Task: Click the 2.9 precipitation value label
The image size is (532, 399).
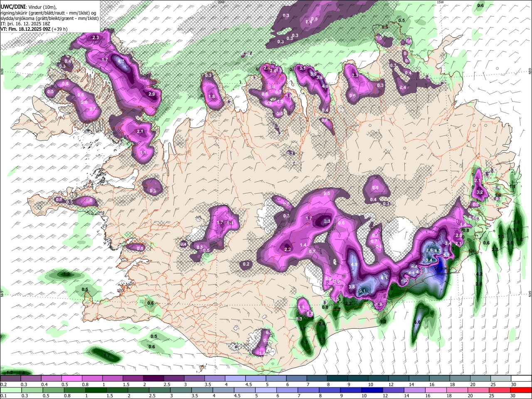Action: (152, 94)
